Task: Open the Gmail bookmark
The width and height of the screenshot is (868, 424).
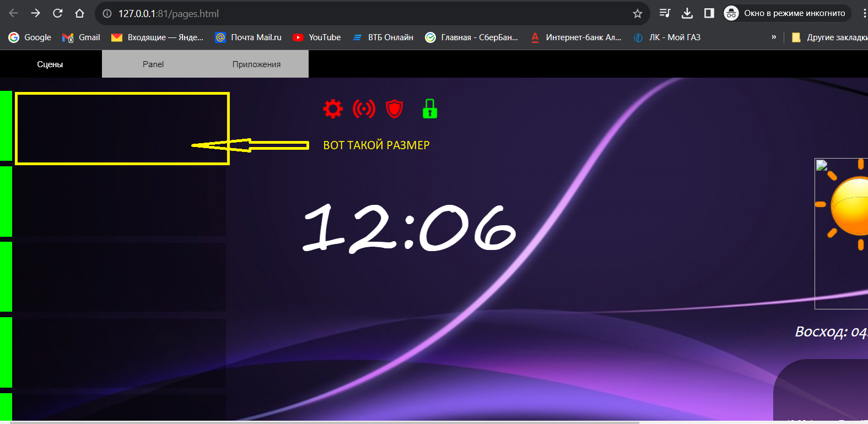Action: (x=81, y=37)
